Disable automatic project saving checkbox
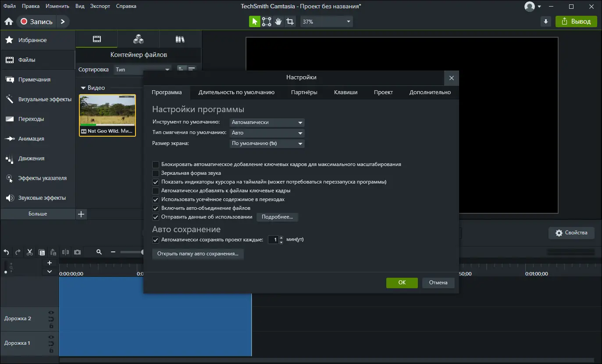Screen dimensions: 602x364 click(156, 240)
